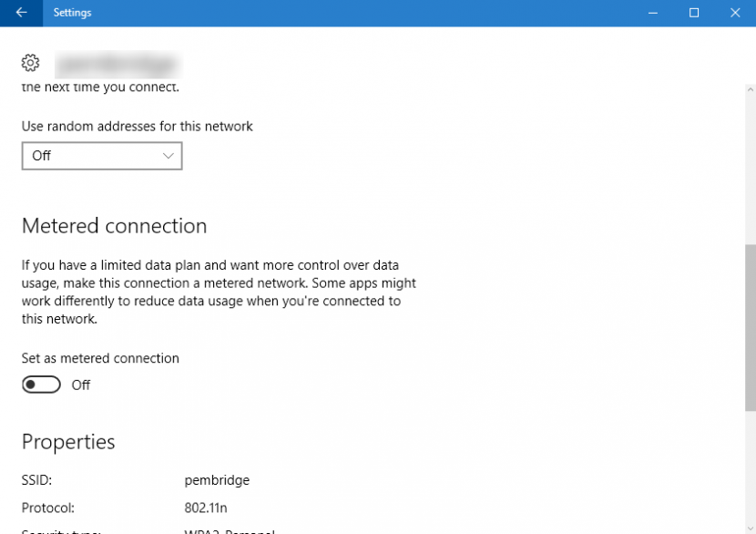The height and width of the screenshot is (534, 756).
Task: Expand the random addresses combo box showing Off
Action: (102, 156)
